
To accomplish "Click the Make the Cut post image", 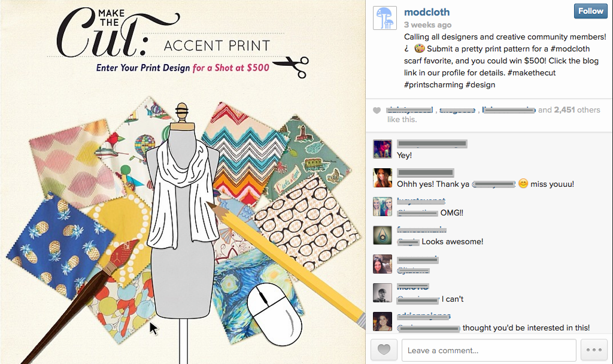I will tap(183, 182).
